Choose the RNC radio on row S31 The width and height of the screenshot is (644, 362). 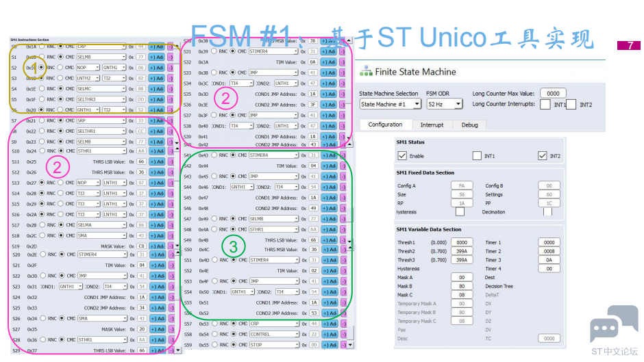point(214,51)
